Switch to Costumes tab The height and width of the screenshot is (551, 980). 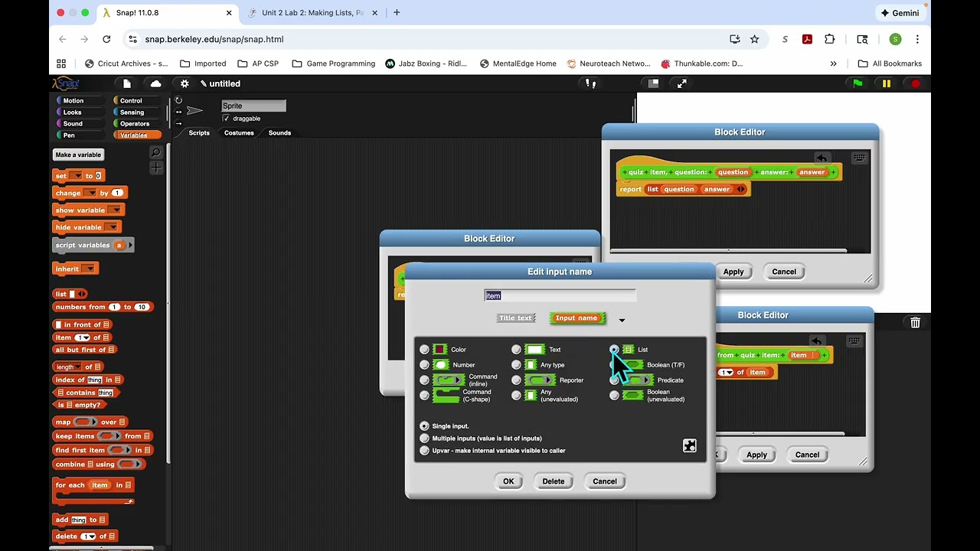[x=239, y=133]
